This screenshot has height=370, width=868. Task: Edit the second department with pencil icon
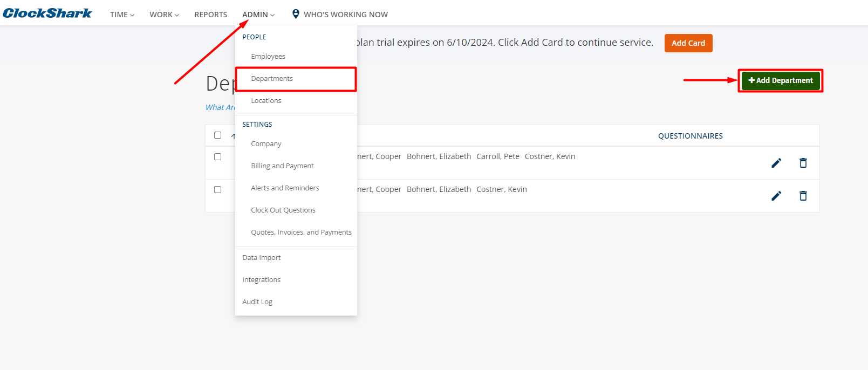(x=776, y=196)
